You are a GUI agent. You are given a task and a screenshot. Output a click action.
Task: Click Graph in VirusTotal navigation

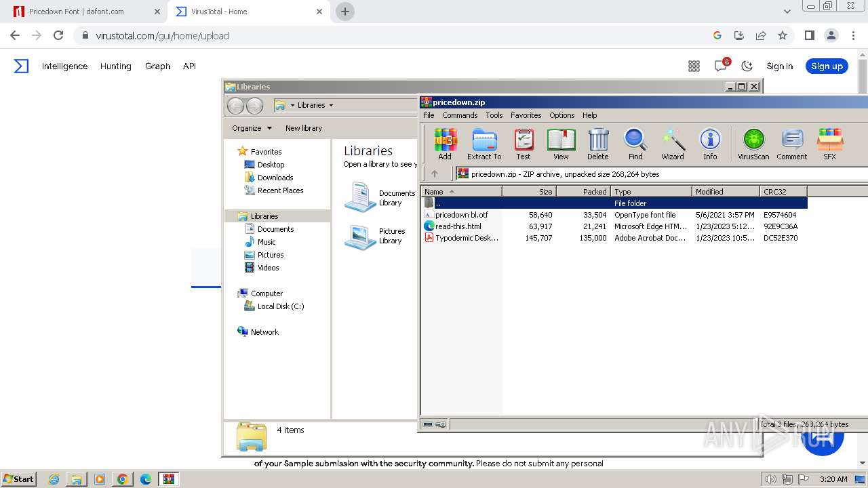(x=157, y=66)
